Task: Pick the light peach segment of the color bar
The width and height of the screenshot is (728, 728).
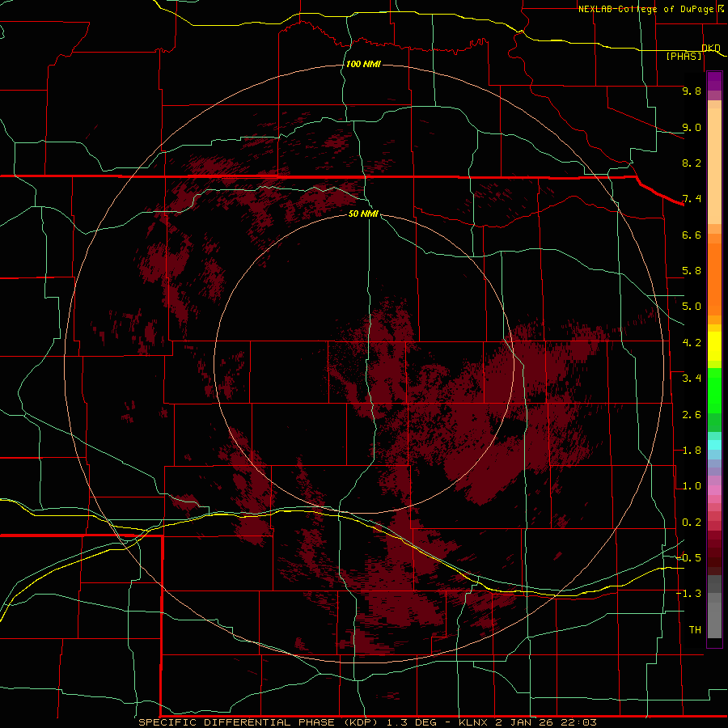Action: click(x=714, y=166)
